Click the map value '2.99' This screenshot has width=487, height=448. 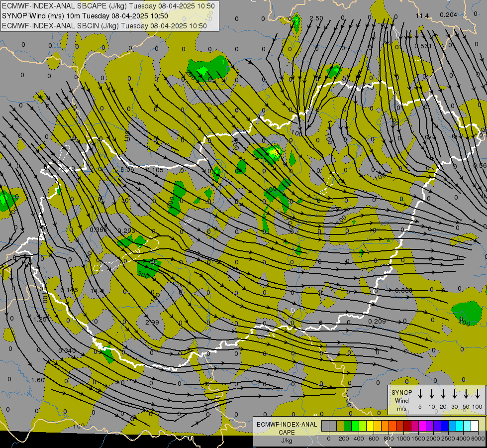click(152, 322)
